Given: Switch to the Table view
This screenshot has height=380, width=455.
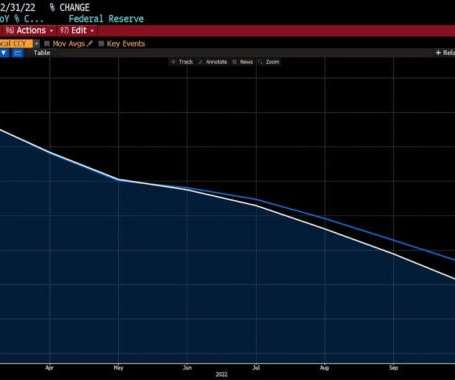Looking at the screenshot, I should [x=42, y=53].
